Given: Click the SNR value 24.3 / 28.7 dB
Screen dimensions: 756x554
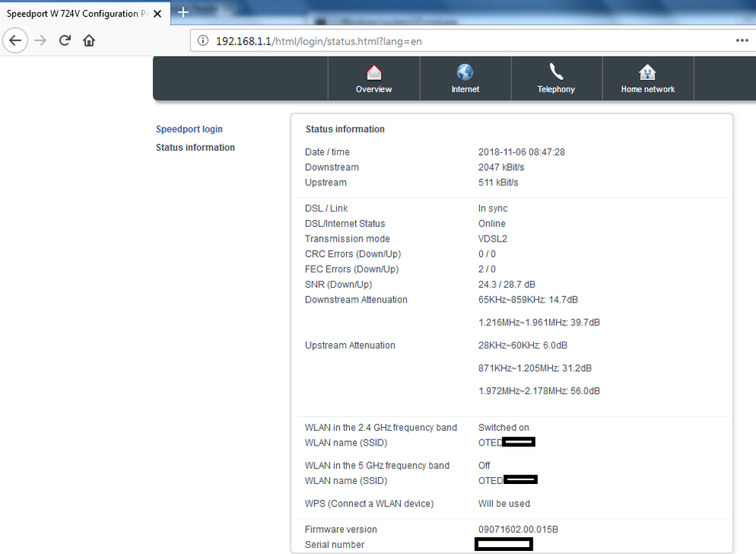Looking at the screenshot, I should (507, 284).
